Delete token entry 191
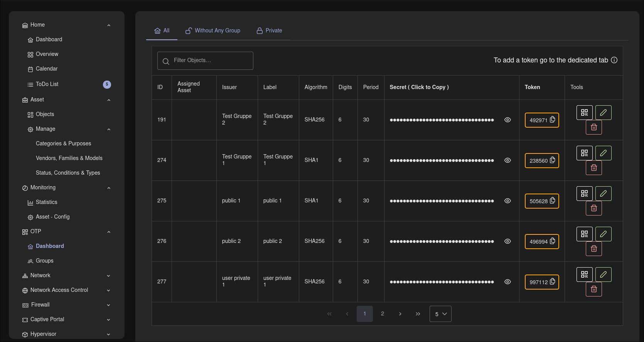 tap(594, 127)
